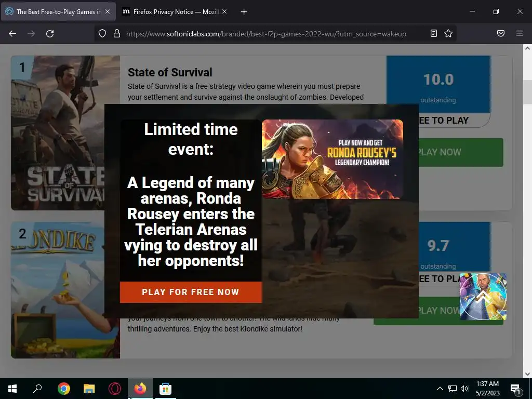Open the Firefox application menu
The width and height of the screenshot is (532, 399).
(x=520, y=33)
